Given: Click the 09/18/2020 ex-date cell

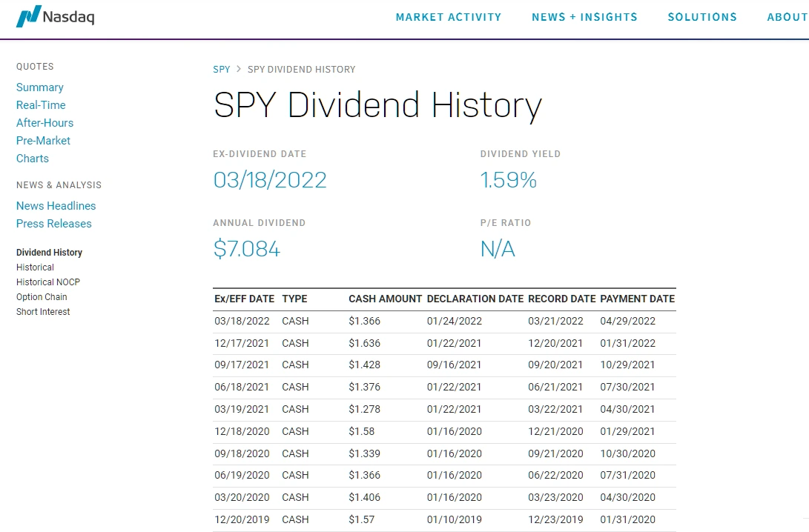Looking at the screenshot, I should pos(242,453).
